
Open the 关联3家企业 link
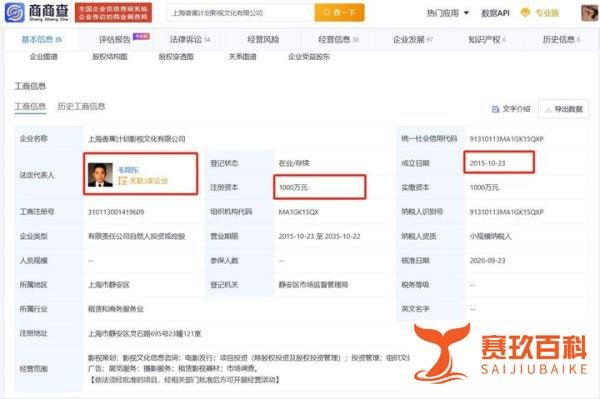point(143,181)
